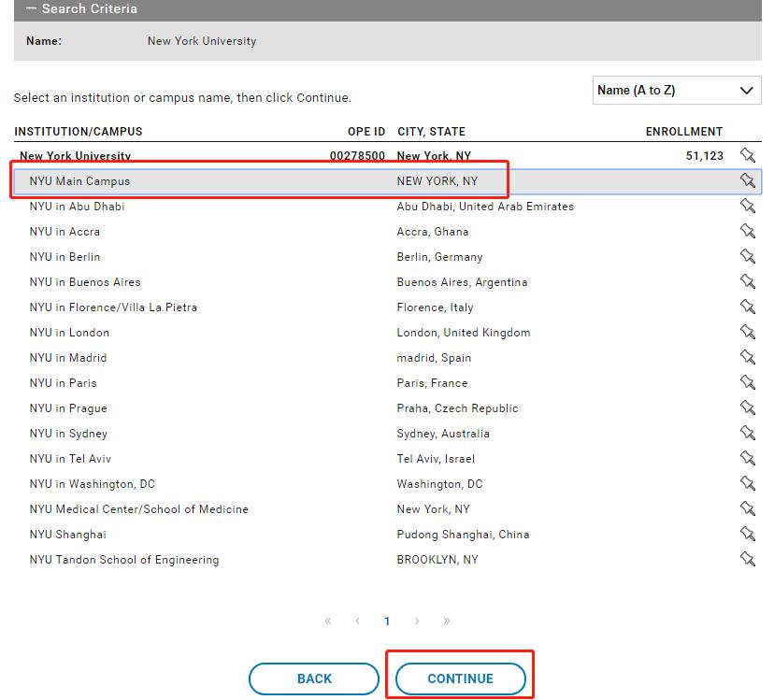Collapse the Search Criteria section
The height and width of the screenshot is (700, 774).
click(31, 8)
